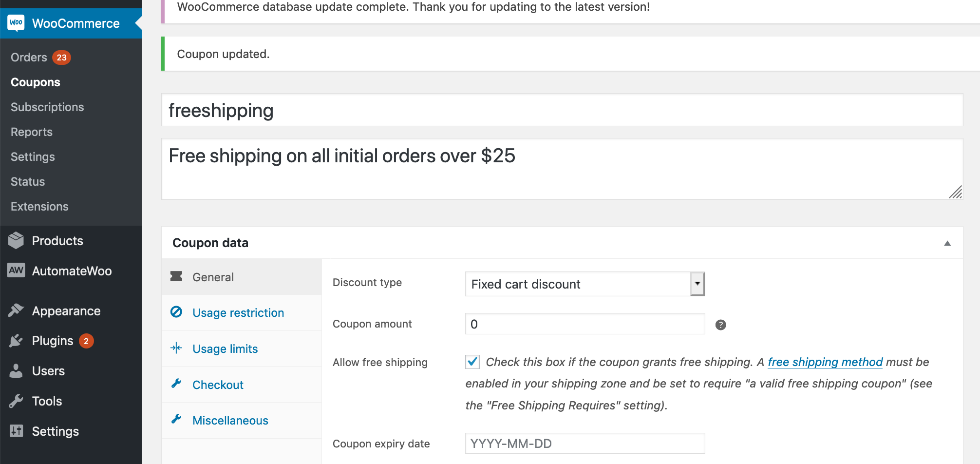Collapse the Coupon data panel
Viewport: 980px width, 464px height.
(947, 243)
